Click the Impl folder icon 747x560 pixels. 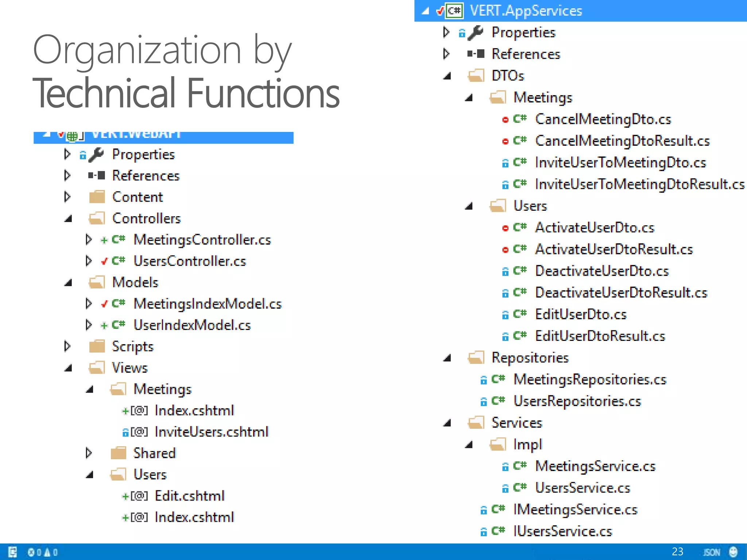click(x=498, y=444)
